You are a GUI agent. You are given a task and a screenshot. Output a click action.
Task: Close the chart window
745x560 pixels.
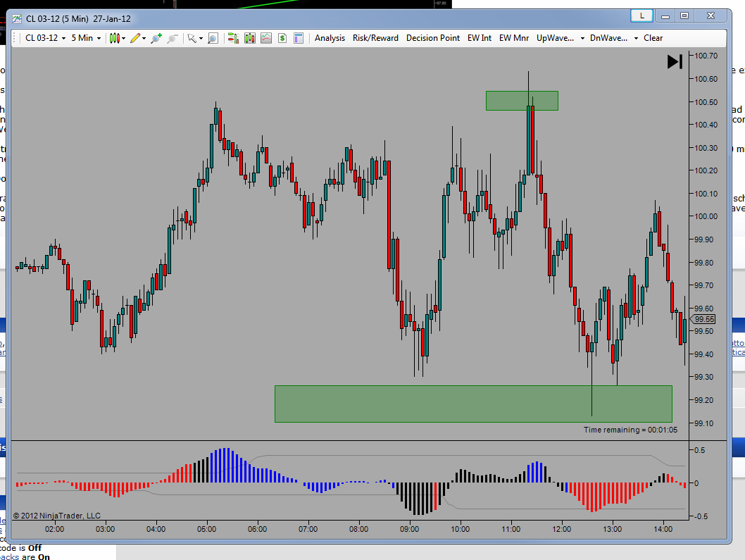(x=710, y=16)
